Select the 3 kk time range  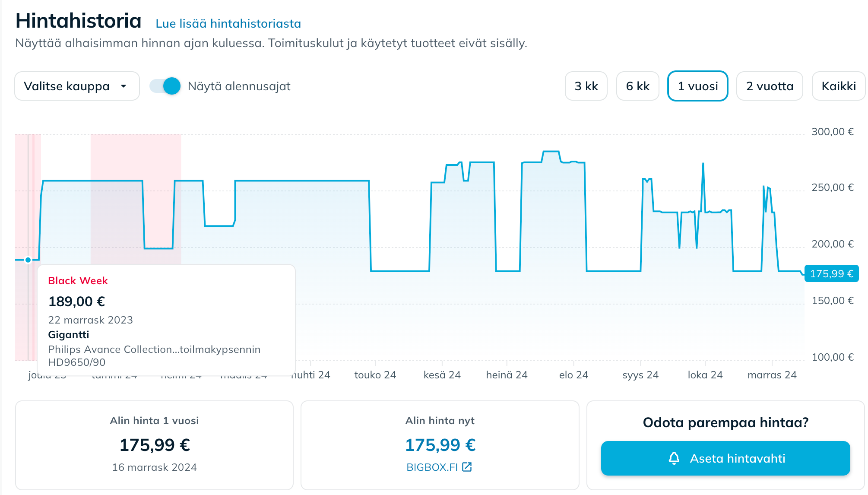coord(586,86)
